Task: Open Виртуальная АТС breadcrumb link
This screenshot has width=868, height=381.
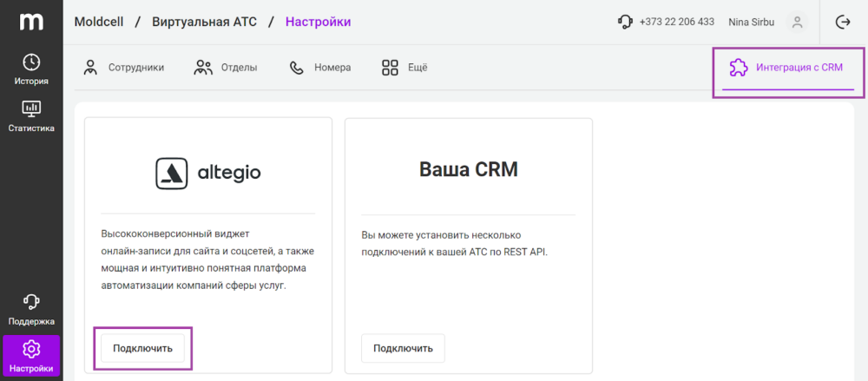Action: [204, 23]
